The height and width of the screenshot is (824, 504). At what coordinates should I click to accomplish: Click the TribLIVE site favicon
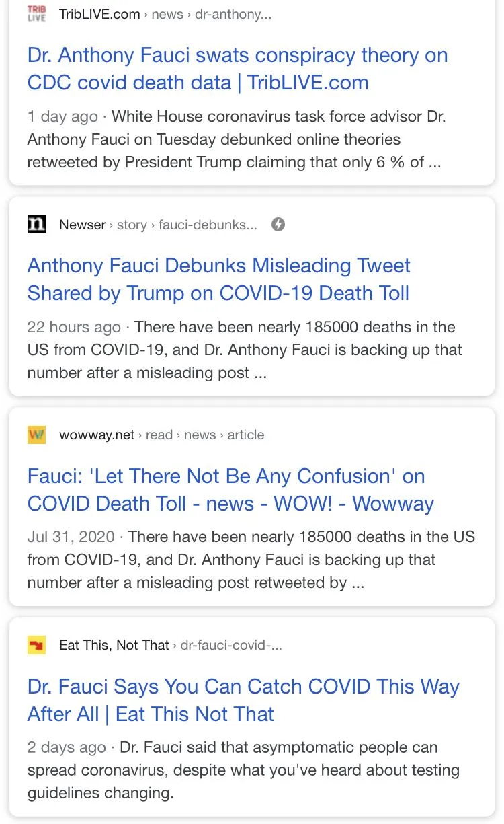[37, 14]
